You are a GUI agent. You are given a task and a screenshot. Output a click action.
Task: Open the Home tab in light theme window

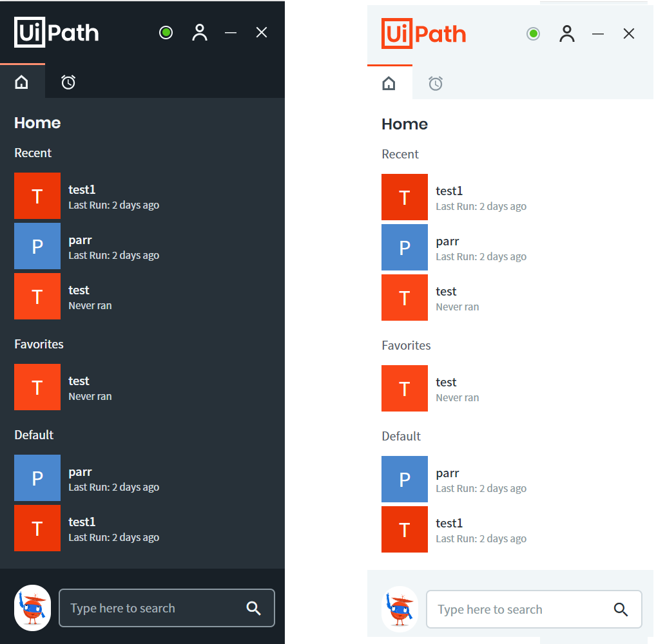pyautogui.click(x=389, y=83)
